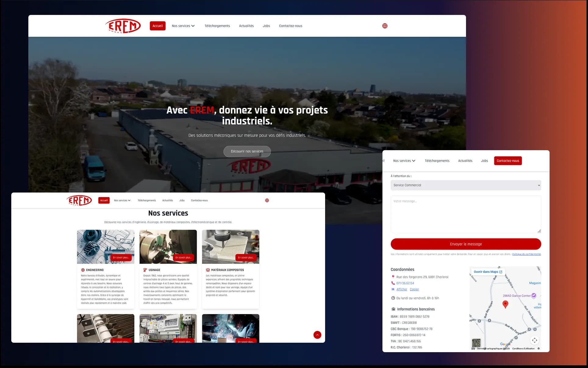Click the Nos services section heading
Image resolution: width=588 pixels, height=368 pixels.
pyautogui.click(x=168, y=213)
